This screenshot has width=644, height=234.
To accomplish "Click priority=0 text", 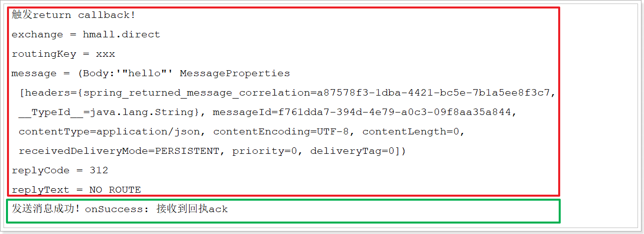I will coord(264,151).
